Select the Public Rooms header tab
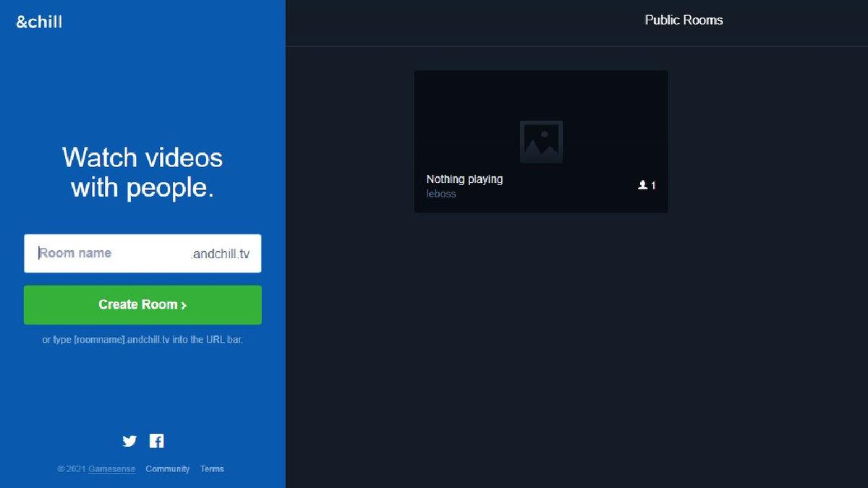The width and height of the screenshot is (868, 488). tap(684, 20)
